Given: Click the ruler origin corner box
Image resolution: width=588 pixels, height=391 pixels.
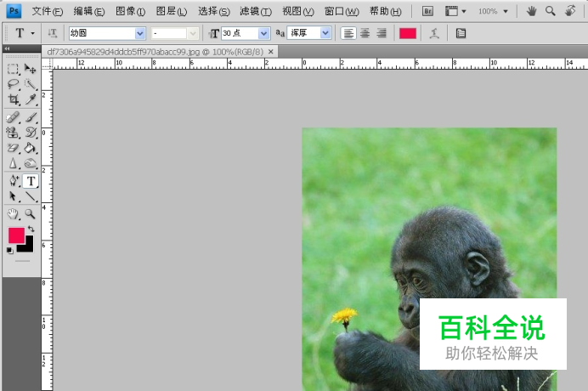Looking at the screenshot, I should pos(47,64).
